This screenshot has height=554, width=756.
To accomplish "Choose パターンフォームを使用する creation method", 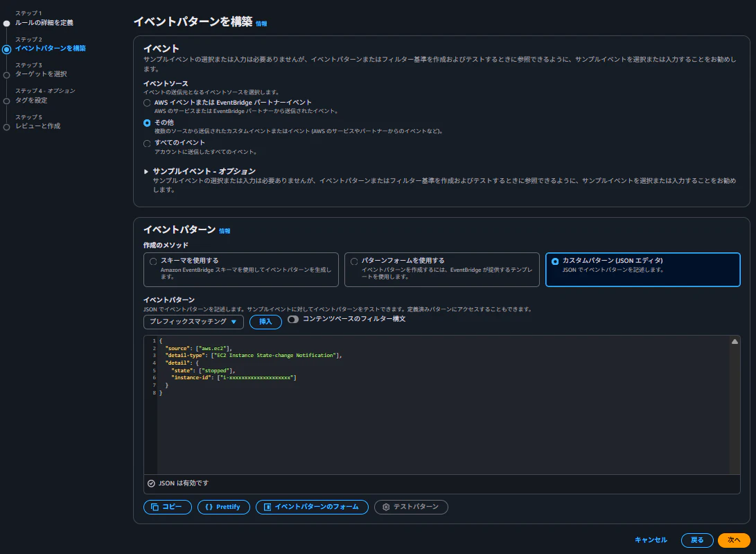I will click(x=441, y=270).
